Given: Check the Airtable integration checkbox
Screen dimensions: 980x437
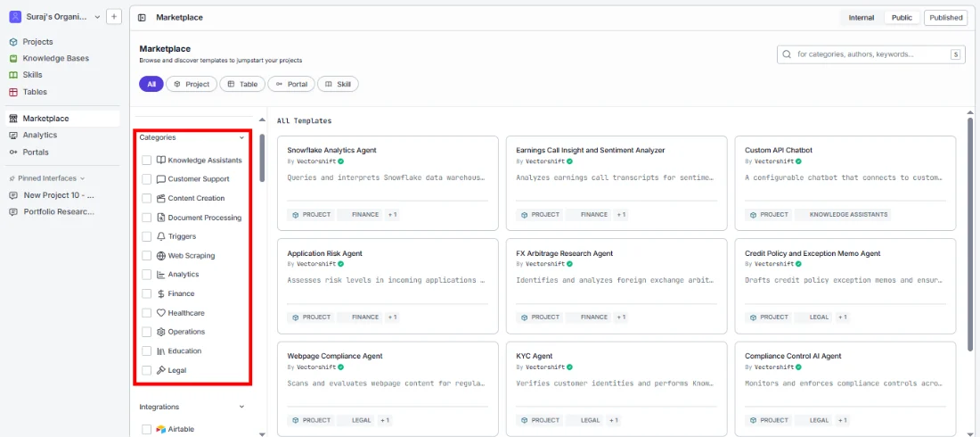Looking at the screenshot, I should click(x=146, y=430).
